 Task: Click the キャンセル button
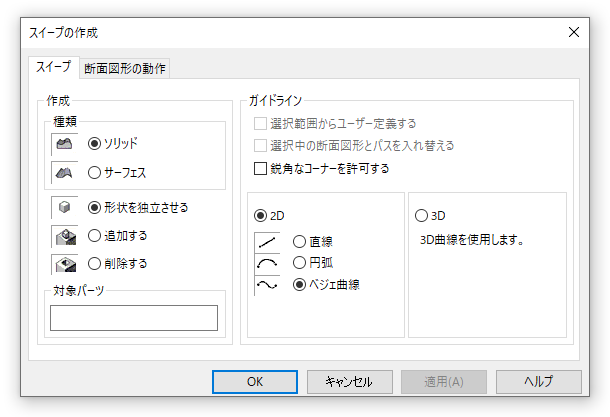tap(350, 382)
